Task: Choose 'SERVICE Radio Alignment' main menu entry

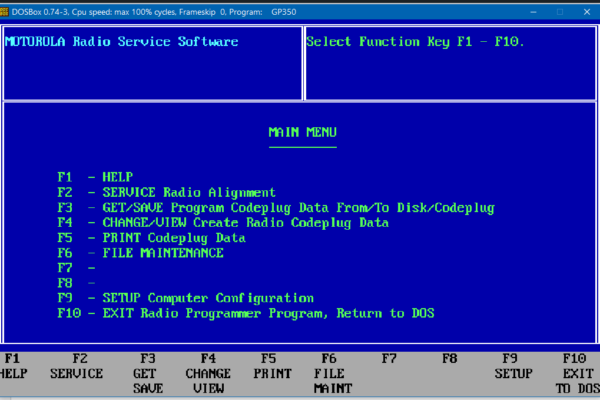Action: (166, 192)
